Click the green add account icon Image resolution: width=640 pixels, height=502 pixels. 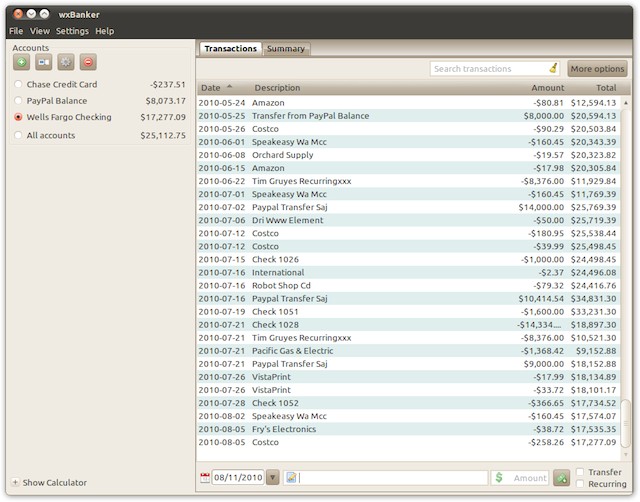tap(21, 62)
